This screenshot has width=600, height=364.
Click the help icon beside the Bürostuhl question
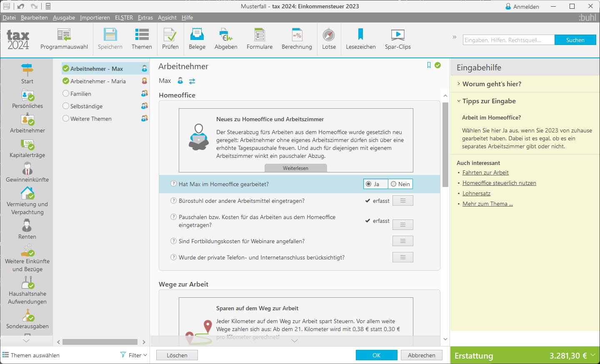coord(174,200)
